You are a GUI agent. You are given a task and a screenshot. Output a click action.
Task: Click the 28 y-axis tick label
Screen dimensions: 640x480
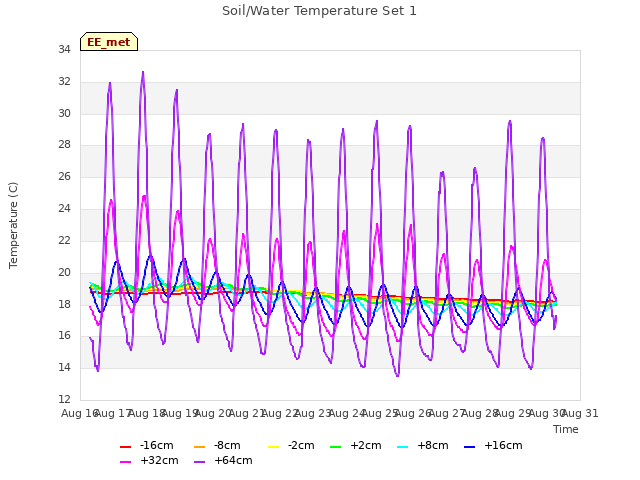coord(64,144)
